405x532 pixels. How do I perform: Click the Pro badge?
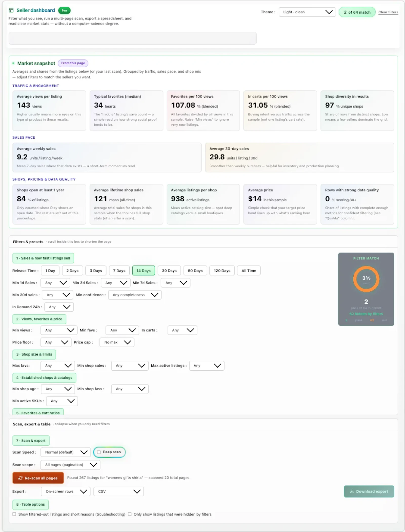[64, 10]
